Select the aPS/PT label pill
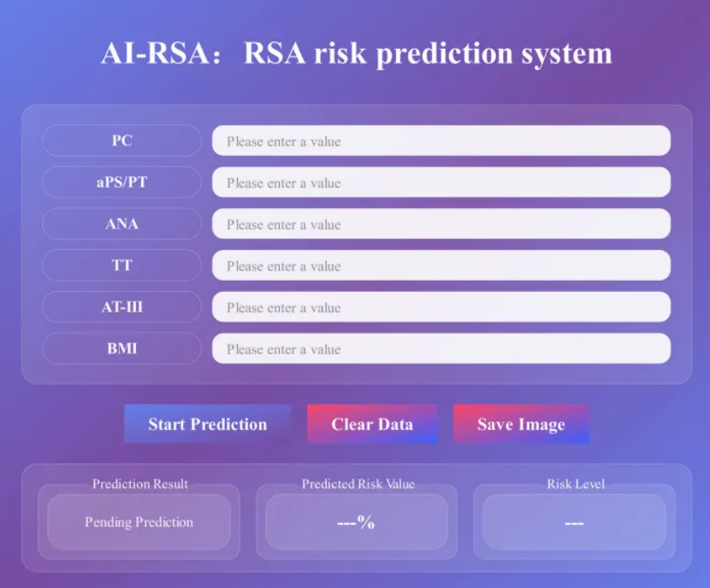Viewport: 710px width, 588px height. tap(121, 182)
